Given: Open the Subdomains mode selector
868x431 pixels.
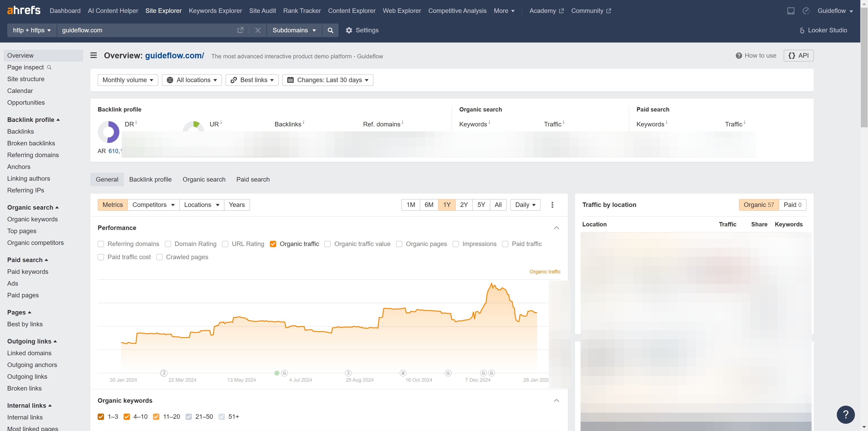Looking at the screenshot, I should coord(294,30).
